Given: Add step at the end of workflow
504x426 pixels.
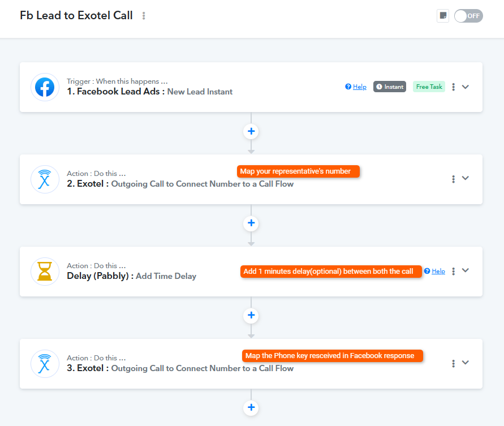Looking at the screenshot, I should [x=251, y=407].
